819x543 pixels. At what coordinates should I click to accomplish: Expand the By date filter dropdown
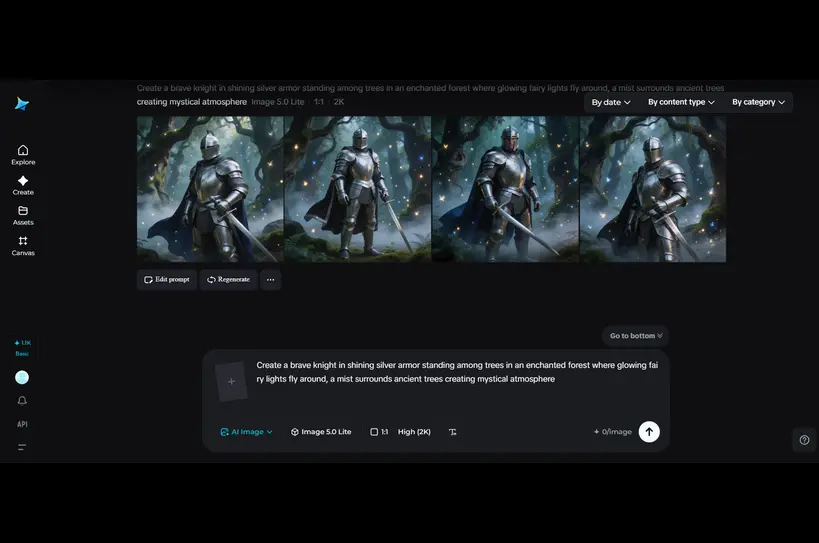pos(611,102)
